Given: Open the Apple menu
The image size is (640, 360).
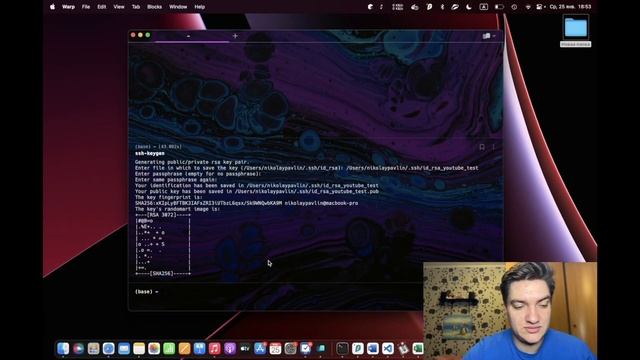Looking at the screenshot, I should point(52,7).
